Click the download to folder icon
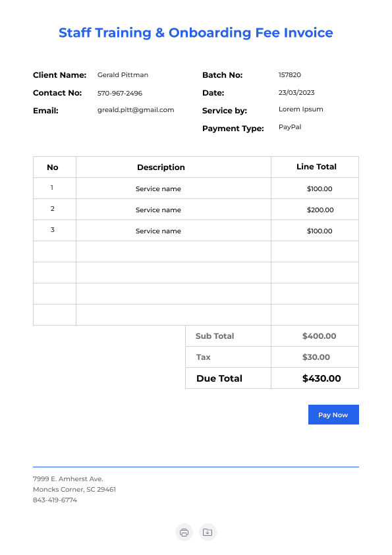 pos(208,533)
